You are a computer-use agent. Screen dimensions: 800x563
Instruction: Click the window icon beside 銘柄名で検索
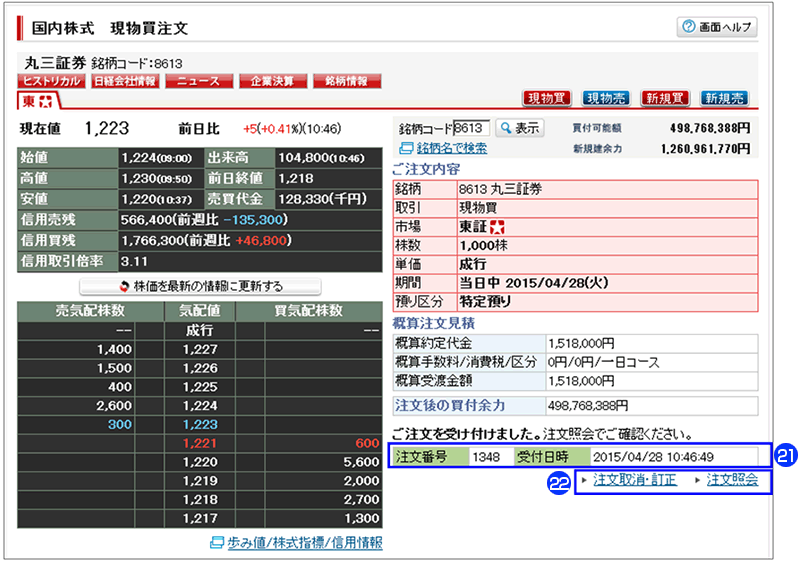(x=406, y=148)
